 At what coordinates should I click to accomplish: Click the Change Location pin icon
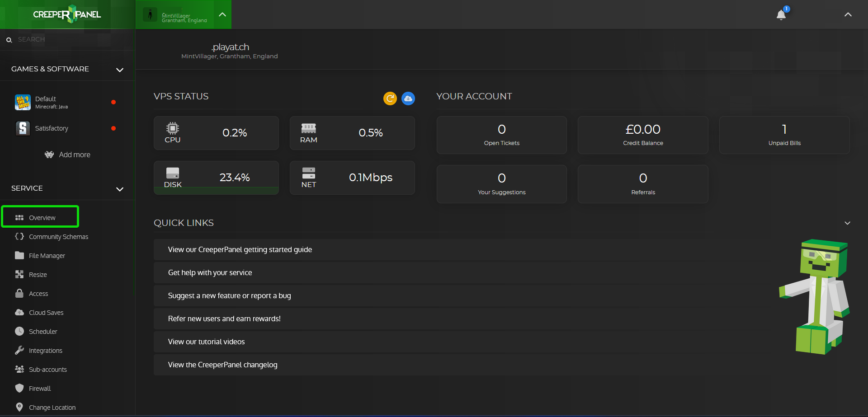(19, 407)
